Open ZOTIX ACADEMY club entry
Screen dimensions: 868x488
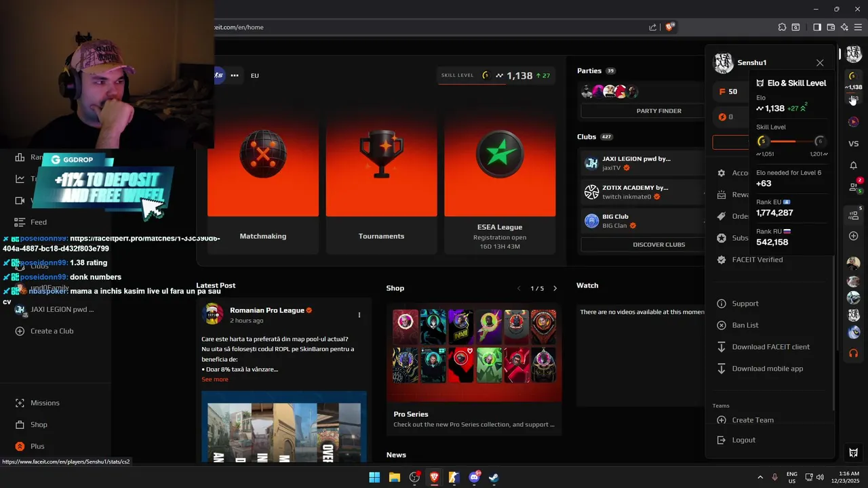pos(643,192)
